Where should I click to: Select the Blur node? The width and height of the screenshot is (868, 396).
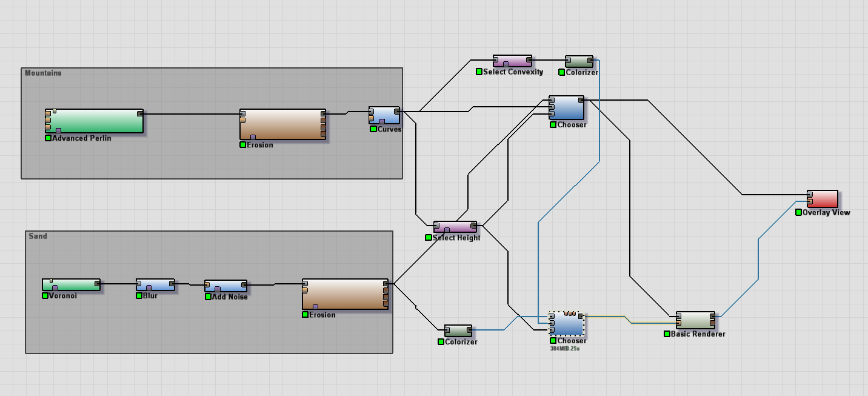point(155,285)
